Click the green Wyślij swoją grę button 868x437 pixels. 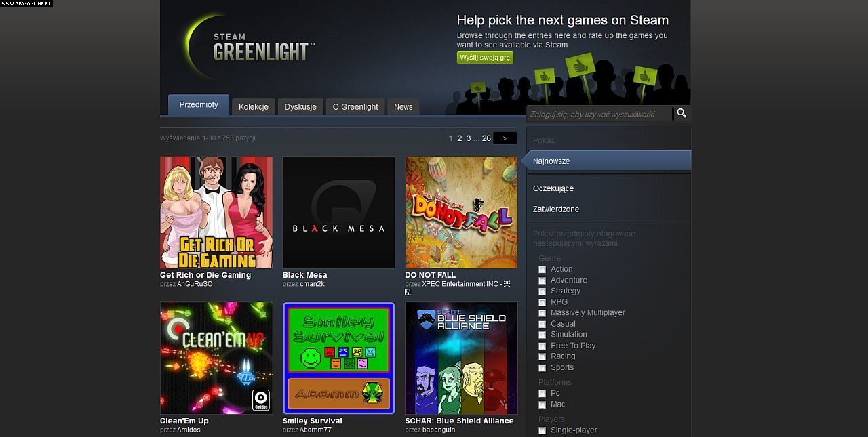(x=485, y=58)
